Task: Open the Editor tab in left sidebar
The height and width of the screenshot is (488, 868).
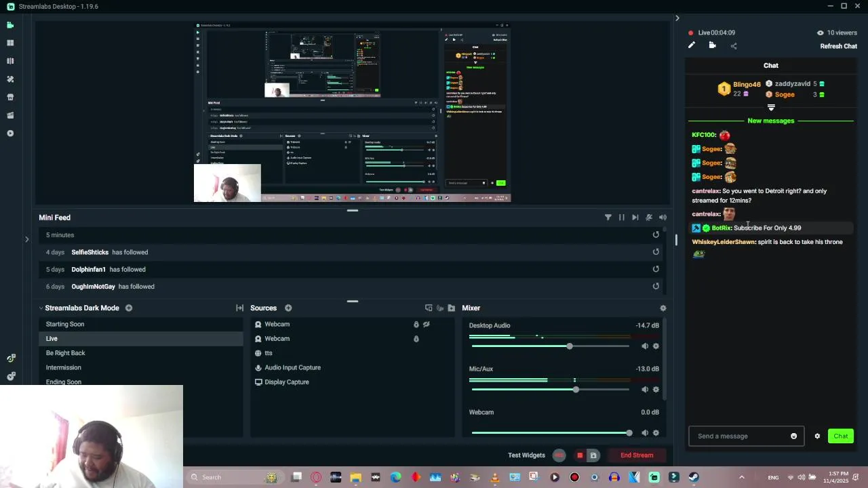Action: click(10, 25)
